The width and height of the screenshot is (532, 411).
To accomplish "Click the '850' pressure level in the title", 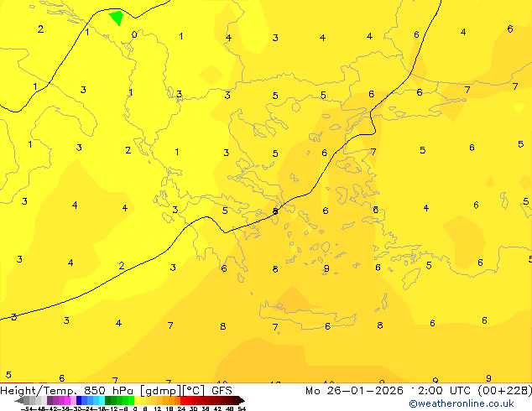I will (95, 391).
